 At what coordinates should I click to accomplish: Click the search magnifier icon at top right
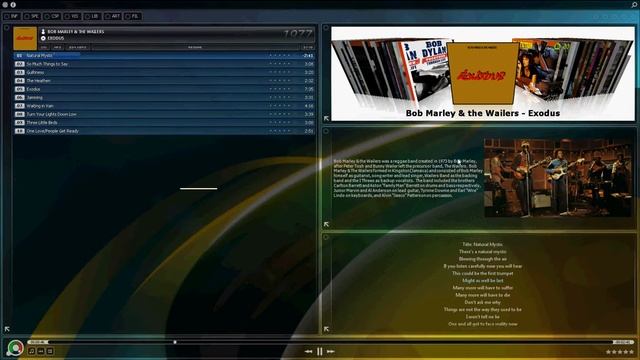[x=634, y=4]
